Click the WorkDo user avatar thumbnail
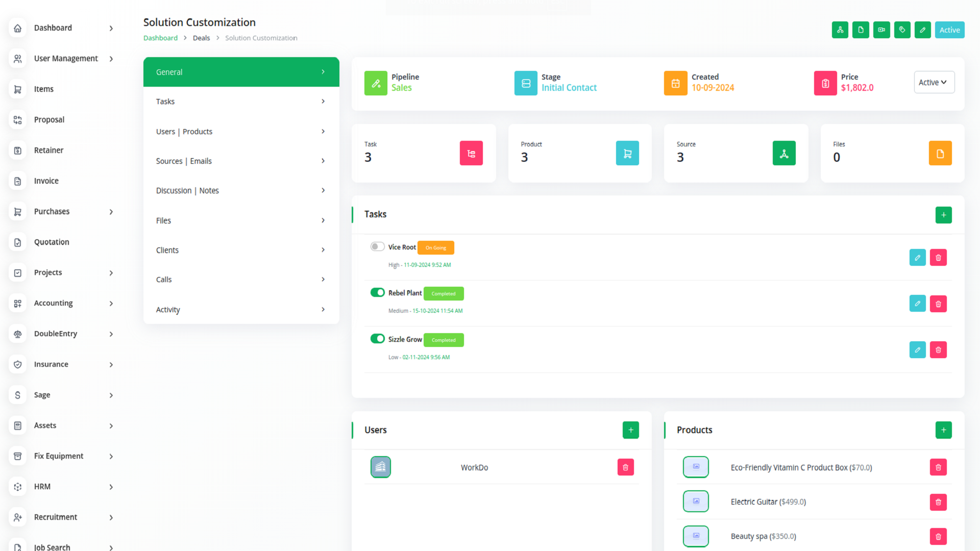This screenshot has height=551, width=980. [380, 467]
